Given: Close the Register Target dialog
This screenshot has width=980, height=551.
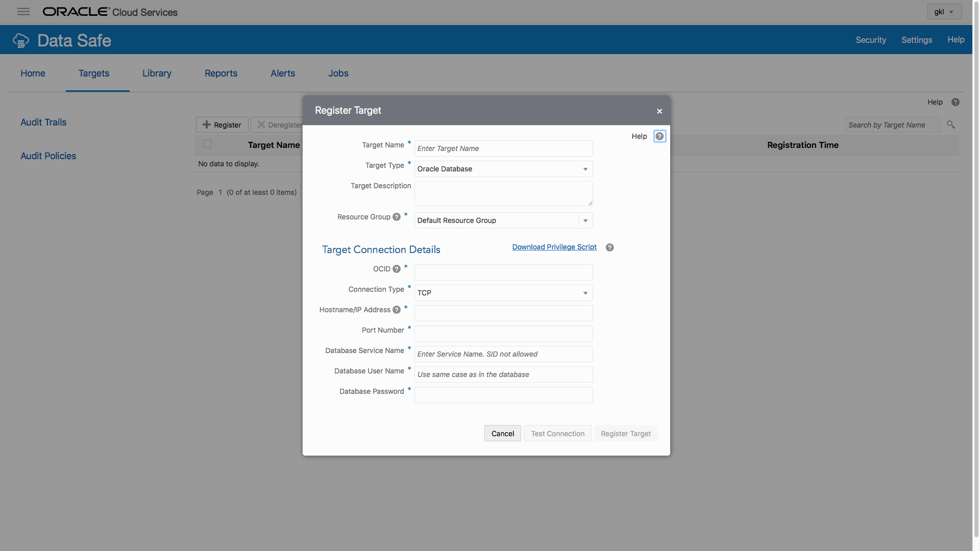Looking at the screenshot, I should pyautogui.click(x=659, y=111).
